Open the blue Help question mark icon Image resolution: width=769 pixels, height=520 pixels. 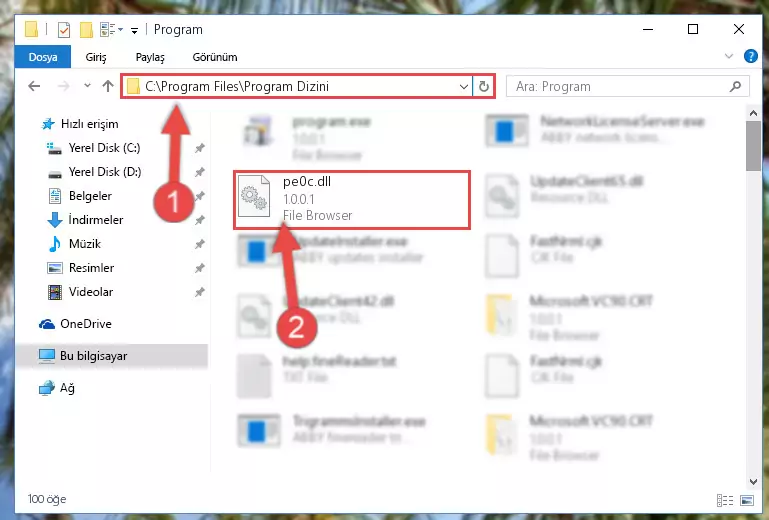tap(750, 56)
